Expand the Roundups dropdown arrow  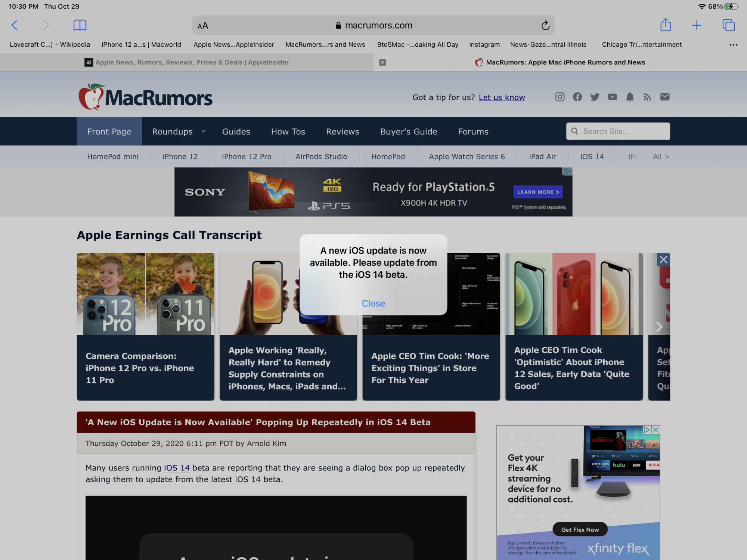pos(204,131)
